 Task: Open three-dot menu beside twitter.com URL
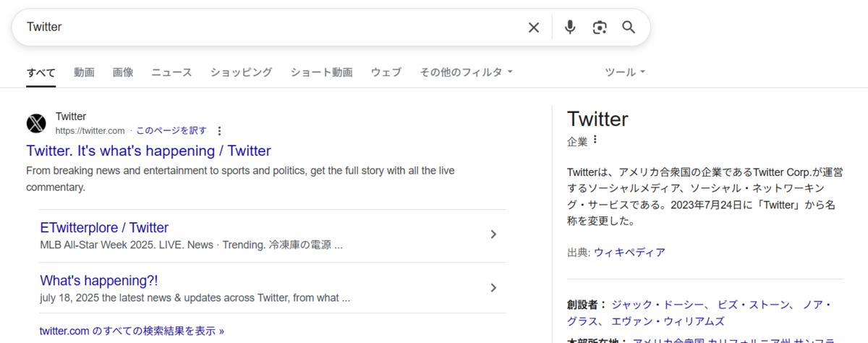[x=220, y=131]
